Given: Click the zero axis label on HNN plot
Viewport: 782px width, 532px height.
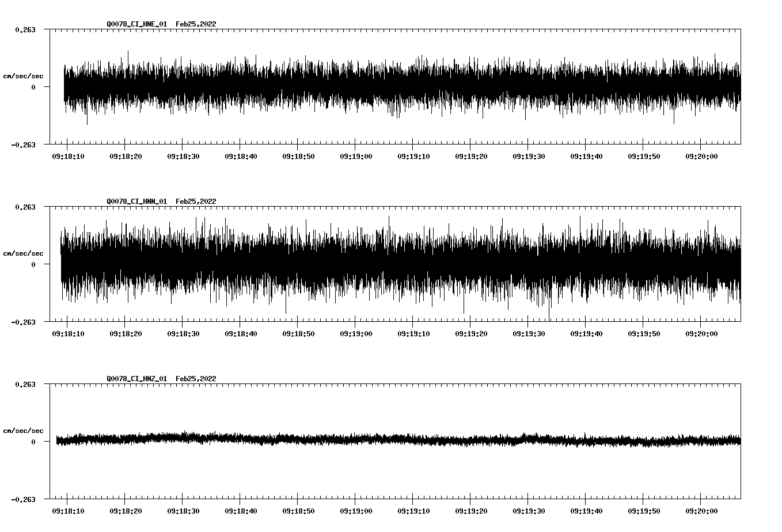Looking at the screenshot, I should tap(33, 264).
